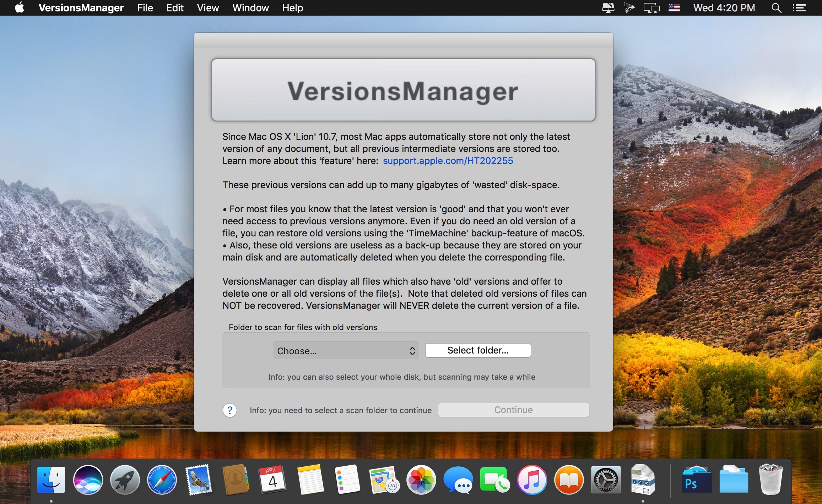Open the Edit menu
Image resolution: width=822 pixels, height=504 pixels.
point(175,7)
